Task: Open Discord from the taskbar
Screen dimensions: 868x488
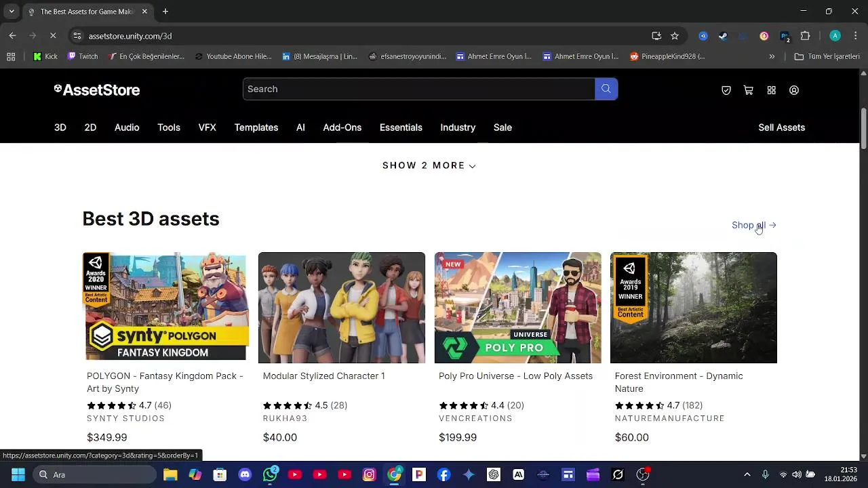Action: [245, 474]
